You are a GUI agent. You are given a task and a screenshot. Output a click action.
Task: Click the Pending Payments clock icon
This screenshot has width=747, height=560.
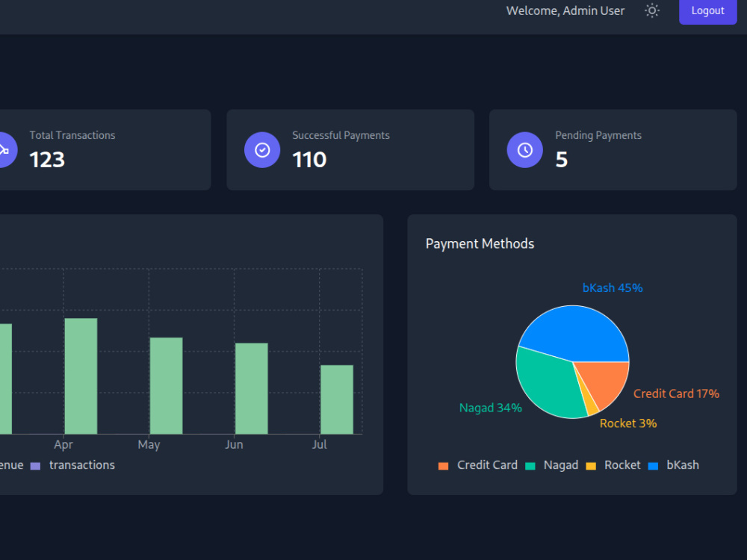pos(525,150)
